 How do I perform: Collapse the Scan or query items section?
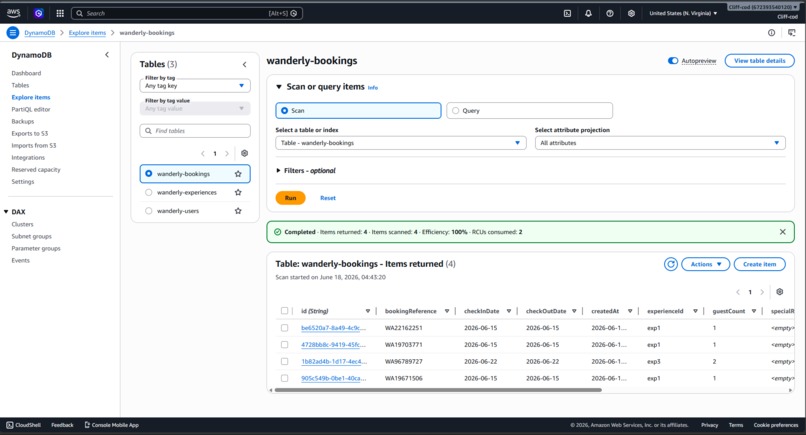(279, 87)
